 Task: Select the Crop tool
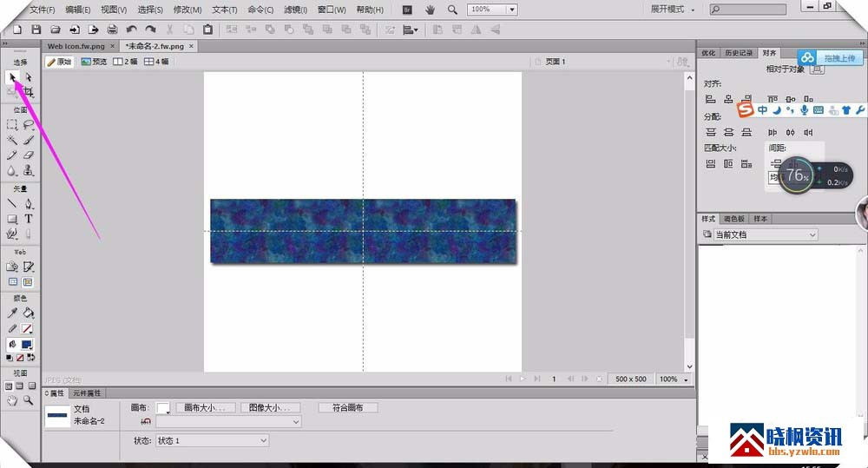point(28,91)
